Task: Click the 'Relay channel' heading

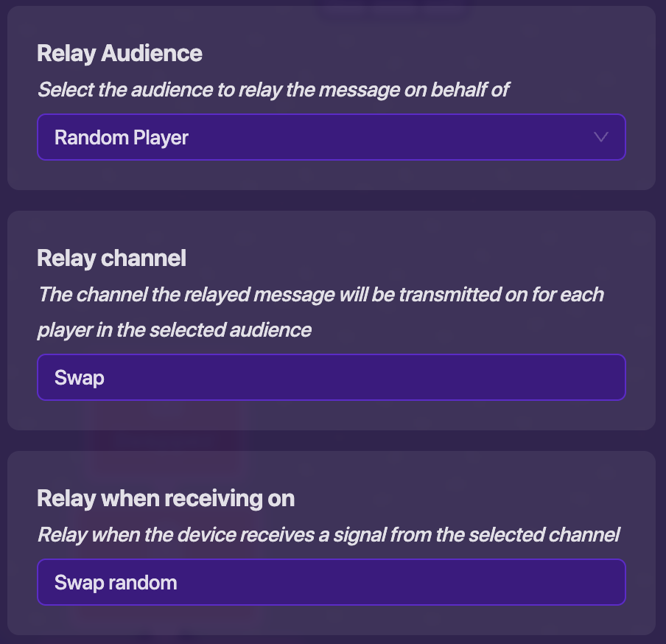Action: [111, 258]
